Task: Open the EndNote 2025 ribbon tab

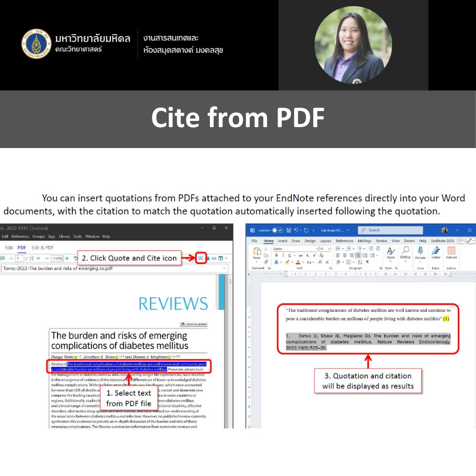Action: pos(442,241)
